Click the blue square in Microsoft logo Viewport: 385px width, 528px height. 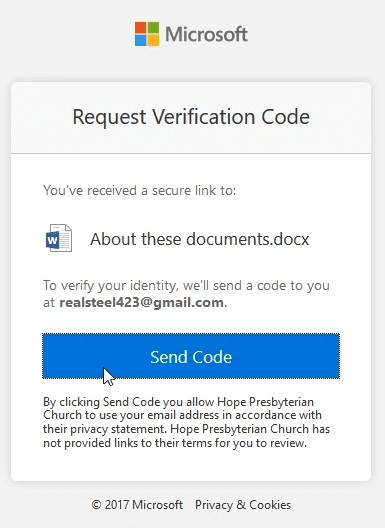pos(140,40)
